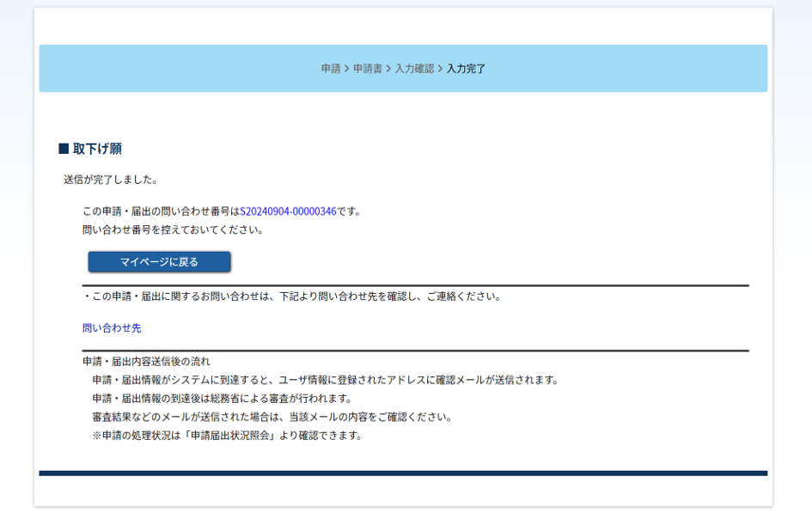Open the 問い合わせ先 link
The width and height of the screenshot is (812, 525).
click(112, 327)
